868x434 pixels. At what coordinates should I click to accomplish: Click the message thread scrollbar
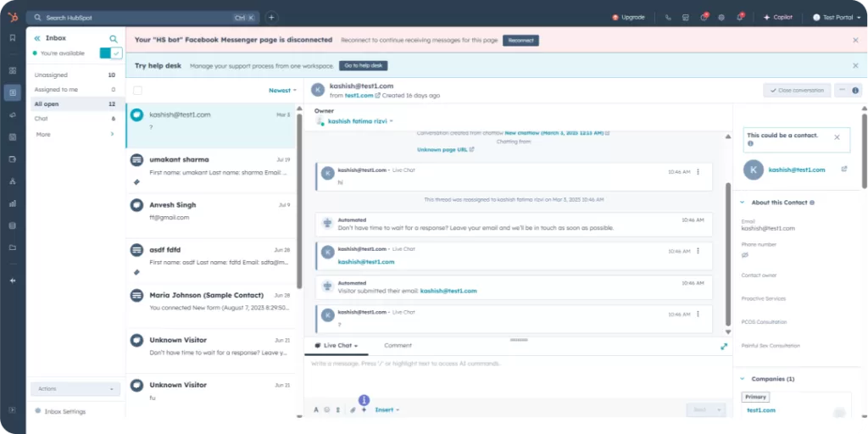pyautogui.click(x=728, y=254)
